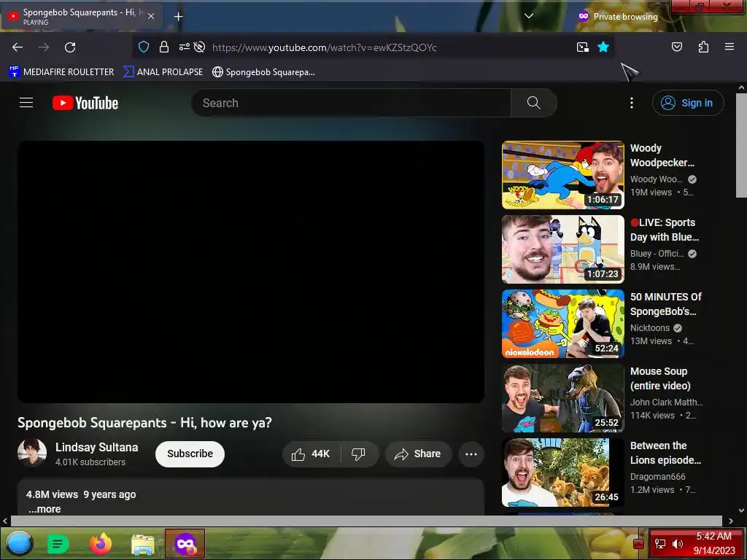Click the vertical page scrollbar thumb
Screen dimensions: 747x560
pos(741,145)
